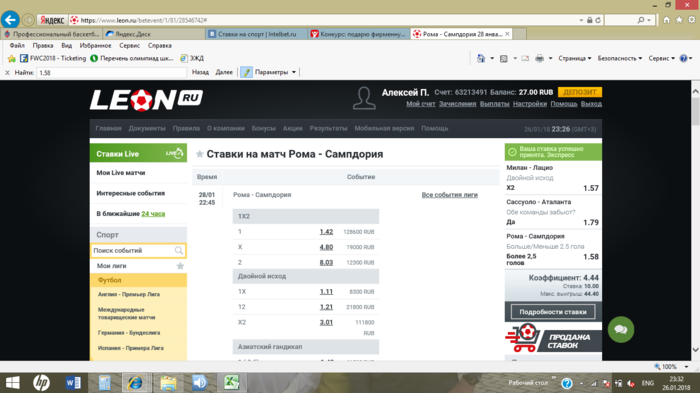This screenshot has height=393, width=700.
Task: Click the search magnifier in Поиск событий
Action: click(179, 251)
